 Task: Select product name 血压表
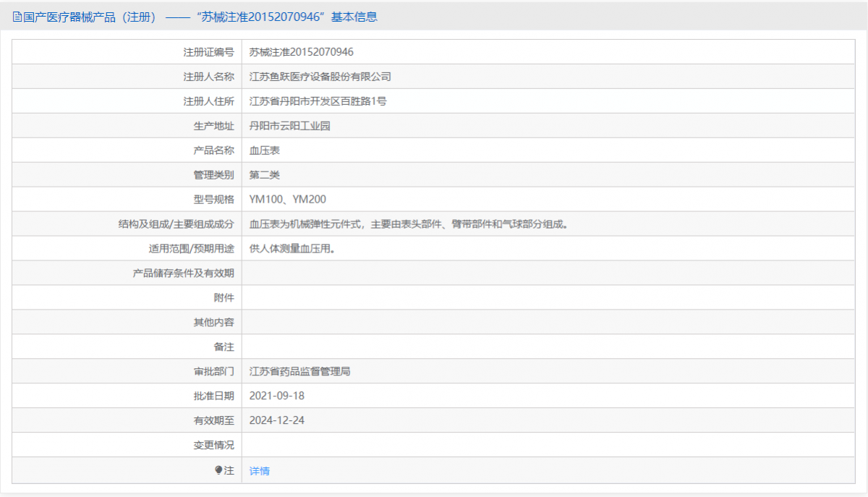tap(265, 150)
